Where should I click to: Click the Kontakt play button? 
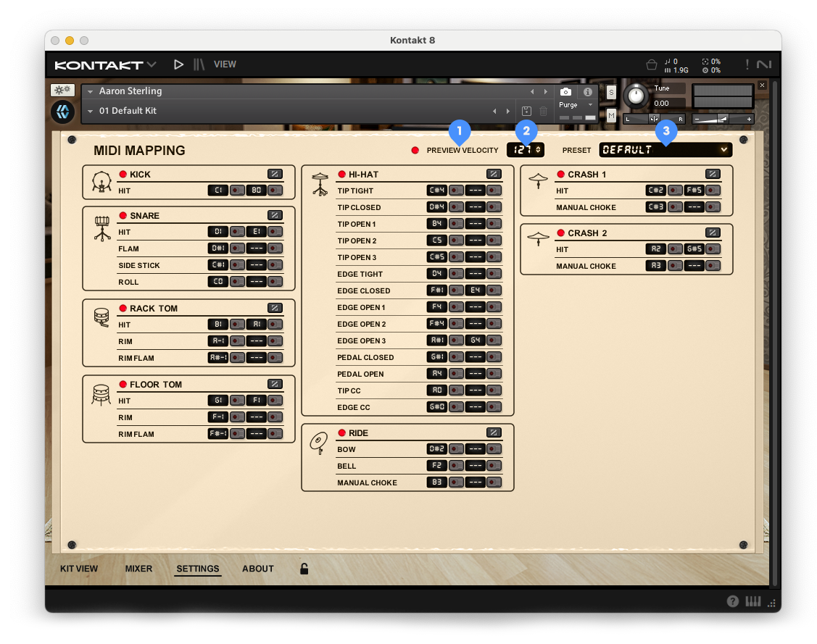(178, 64)
